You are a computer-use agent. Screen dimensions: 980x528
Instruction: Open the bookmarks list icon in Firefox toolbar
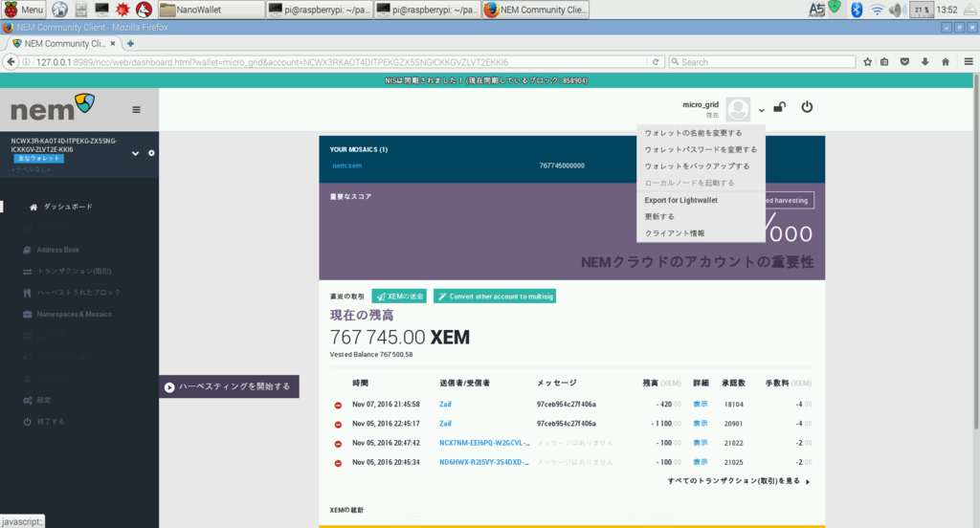(x=884, y=62)
